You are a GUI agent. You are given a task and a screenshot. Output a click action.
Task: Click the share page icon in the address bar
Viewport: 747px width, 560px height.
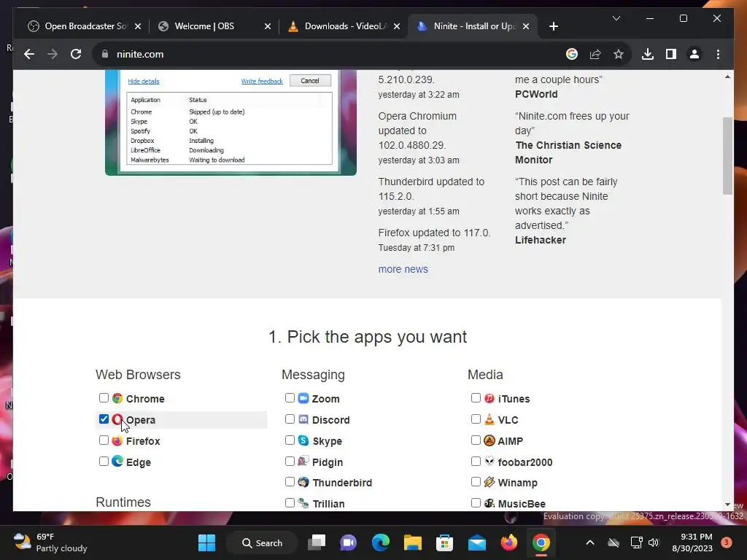click(595, 54)
